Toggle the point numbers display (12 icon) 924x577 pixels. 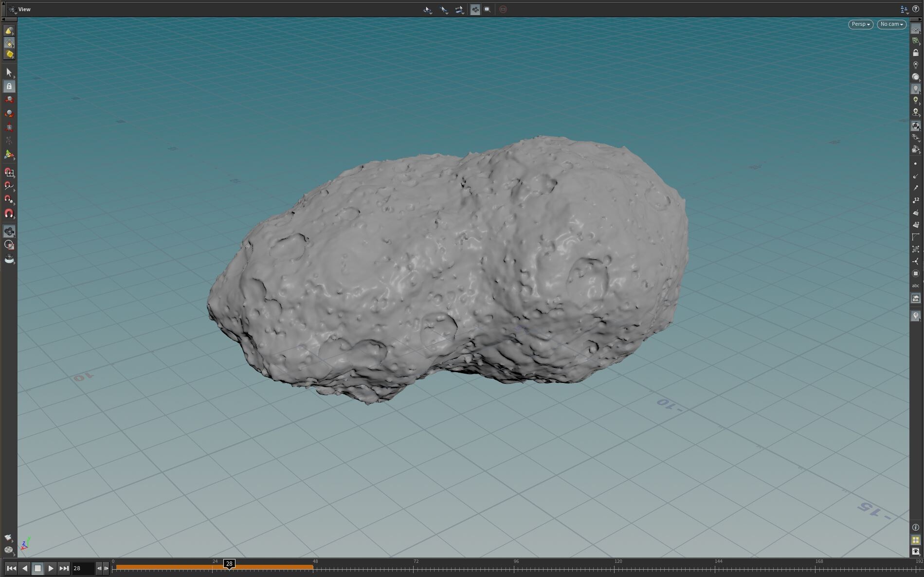point(916,200)
